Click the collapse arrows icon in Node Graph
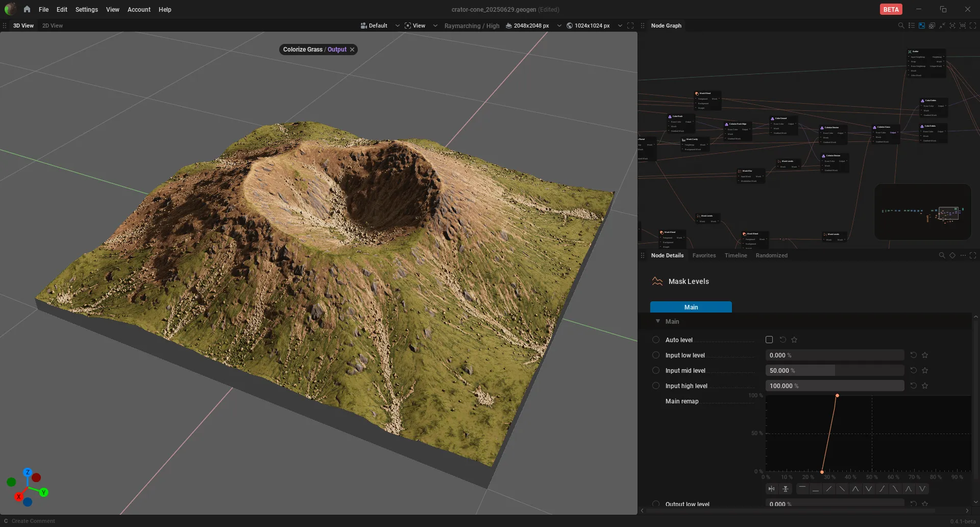Viewport: 980px width, 527px height. click(x=942, y=26)
